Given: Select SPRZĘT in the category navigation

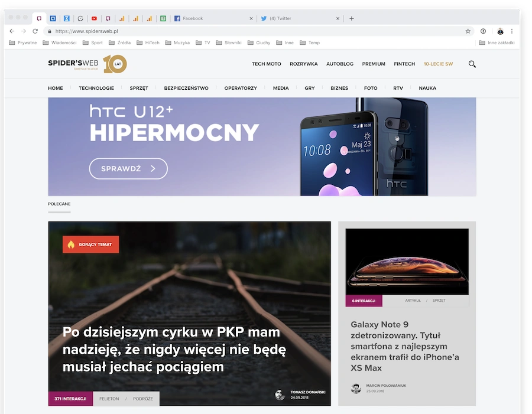Looking at the screenshot, I should pos(139,88).
